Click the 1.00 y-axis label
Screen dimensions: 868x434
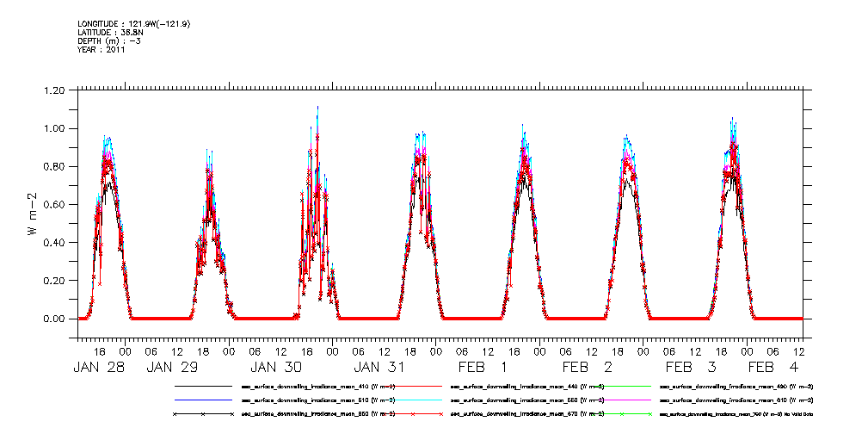[54, 128]
